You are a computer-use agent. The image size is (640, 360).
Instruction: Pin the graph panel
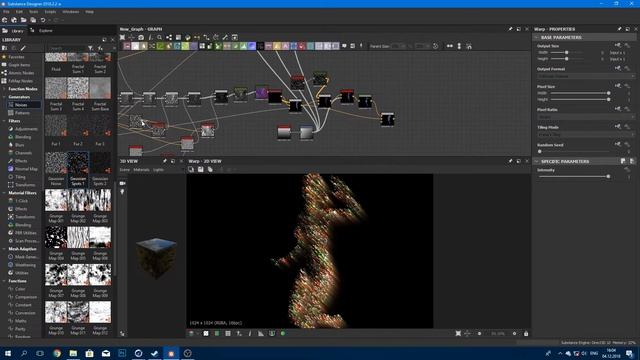click(510, 29)
